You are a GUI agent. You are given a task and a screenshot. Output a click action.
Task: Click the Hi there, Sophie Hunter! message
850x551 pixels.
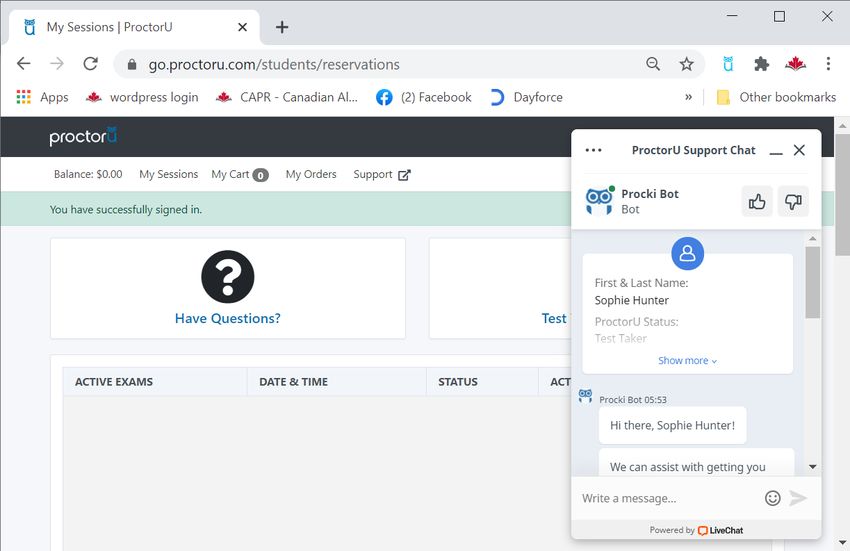672,425
